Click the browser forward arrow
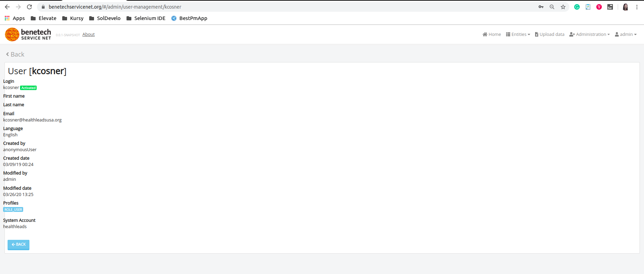This screenshot has height=274, width=644. tap(18, 7)
